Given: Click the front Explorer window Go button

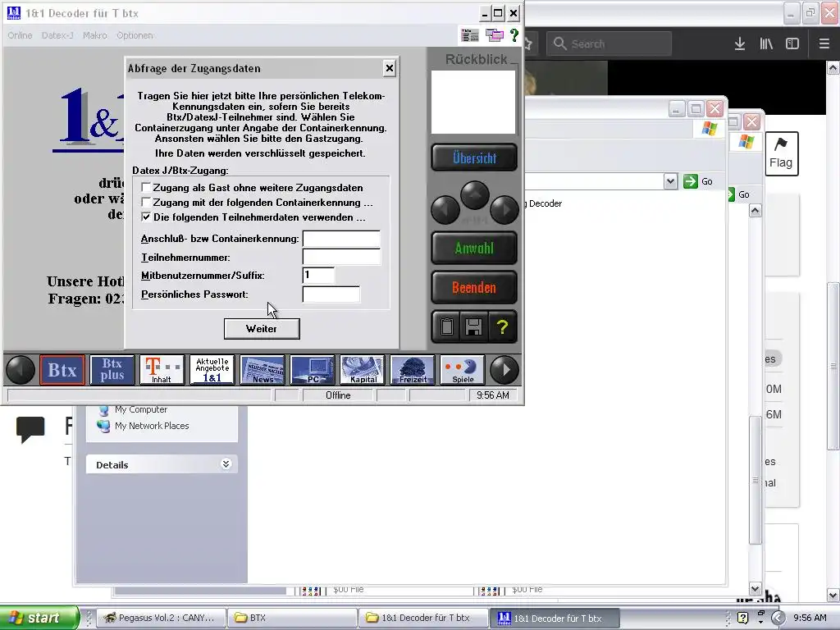Looking at the screenshot, I should coord(698,181).
